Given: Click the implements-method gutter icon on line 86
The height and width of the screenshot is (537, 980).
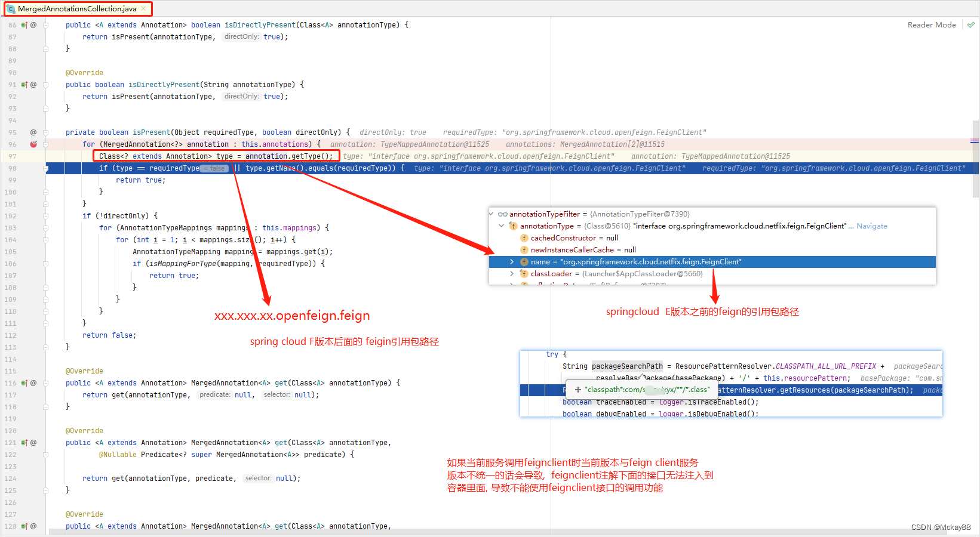Looking at the screenshot, I should click(x=24, y=25).
